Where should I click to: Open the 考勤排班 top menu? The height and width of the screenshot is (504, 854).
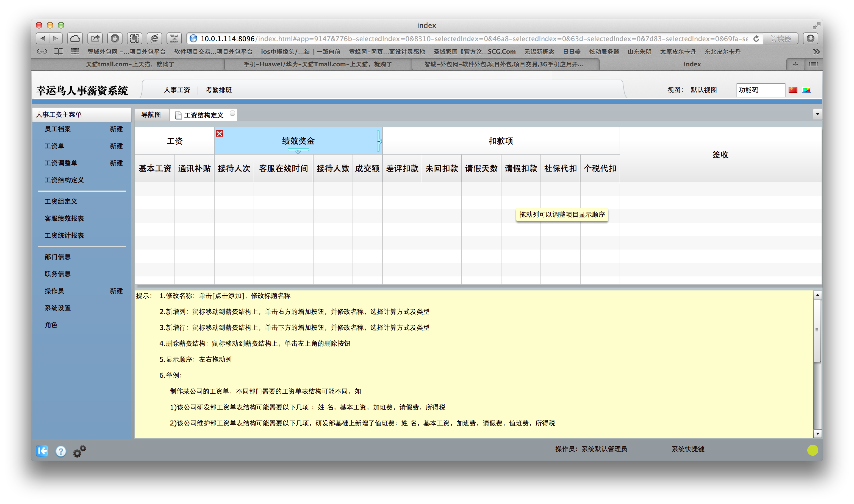tap(219, 90)
